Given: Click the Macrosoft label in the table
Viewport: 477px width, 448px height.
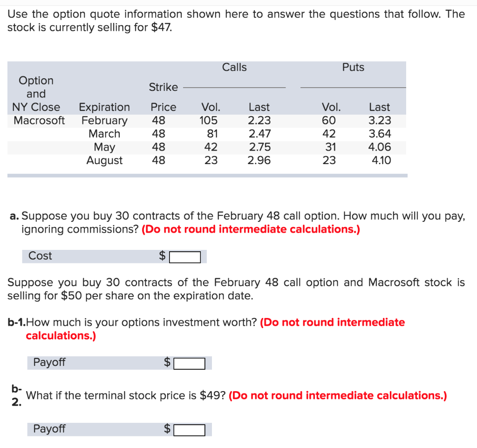Looking at the screenshot, I should click(x=37, y=120).
